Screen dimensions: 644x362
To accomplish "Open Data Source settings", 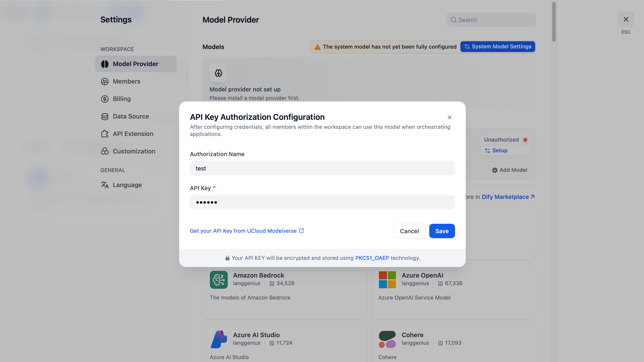I will (131, 116).
